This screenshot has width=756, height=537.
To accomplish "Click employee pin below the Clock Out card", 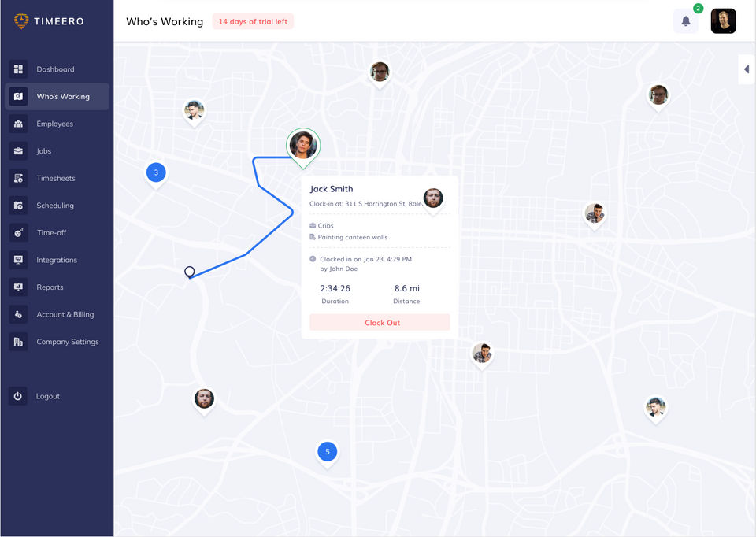I will coord(482,355).
